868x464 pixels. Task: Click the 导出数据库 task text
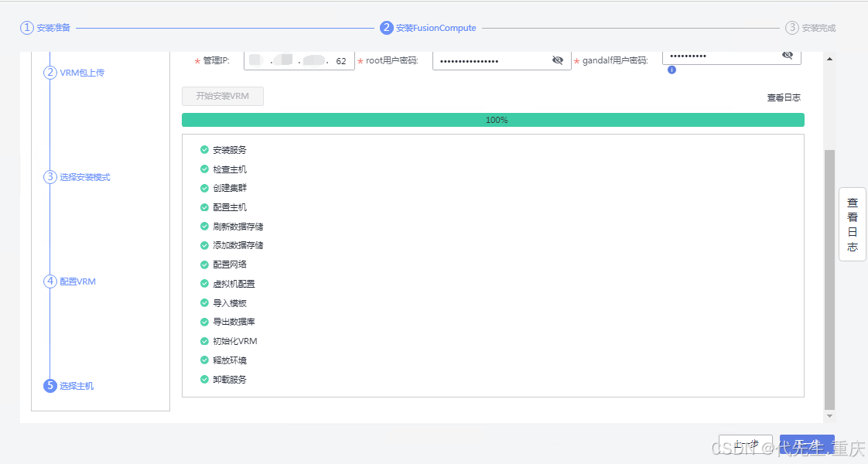tap(234, 322)
